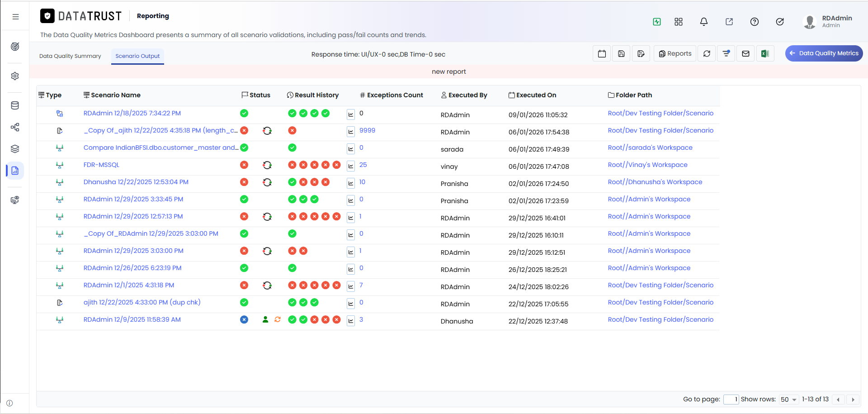Switch to Data Quality Summary tab
The width and height of the screenshot is (868, 414).
coord(70,56)
